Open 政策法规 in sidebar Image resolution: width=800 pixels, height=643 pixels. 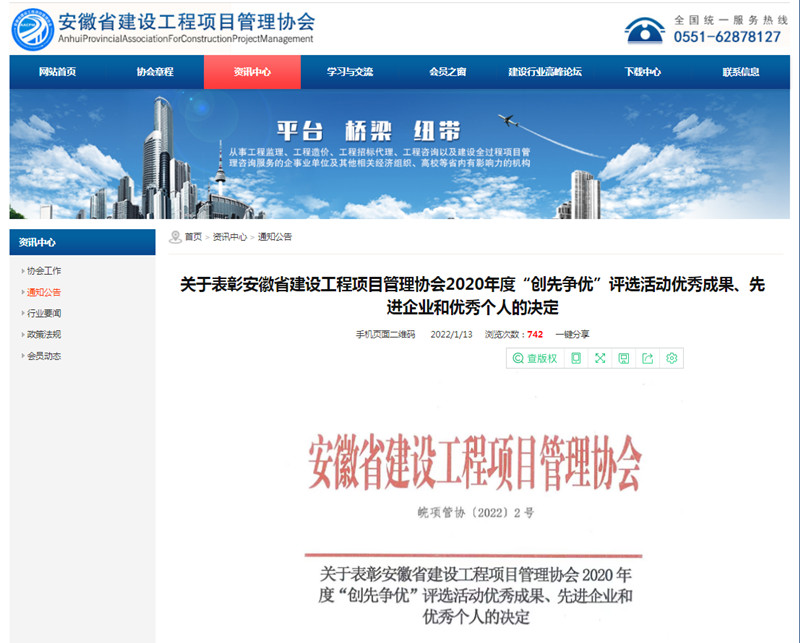pyautogui.click(x=44, y=335)
